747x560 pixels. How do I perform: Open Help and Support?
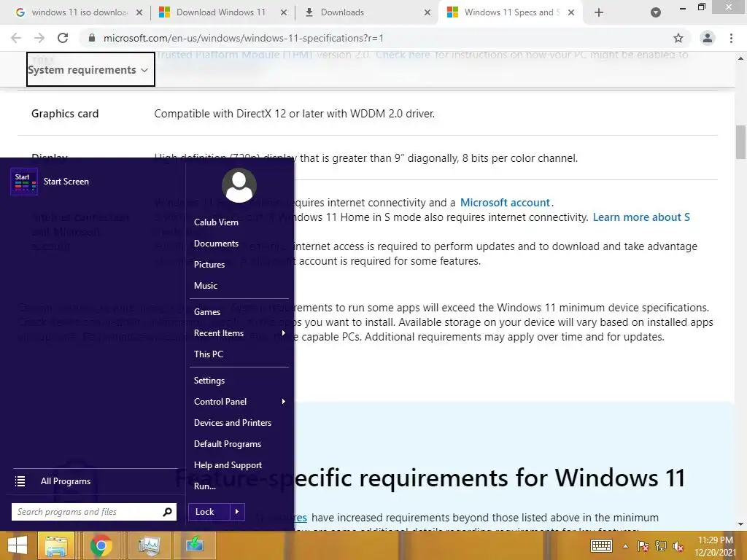228,465
